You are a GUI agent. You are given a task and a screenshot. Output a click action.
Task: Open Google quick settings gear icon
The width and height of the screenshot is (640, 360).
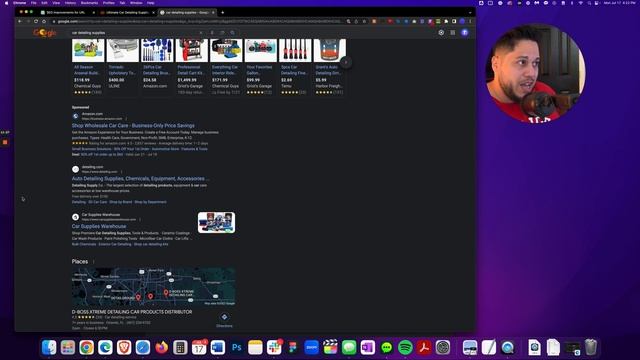pyautogui.click(x=441, y=33)
